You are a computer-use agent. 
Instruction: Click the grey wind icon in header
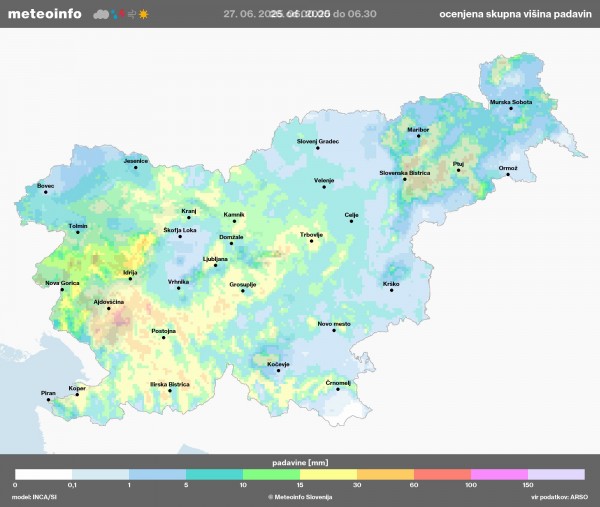point(132,15)
